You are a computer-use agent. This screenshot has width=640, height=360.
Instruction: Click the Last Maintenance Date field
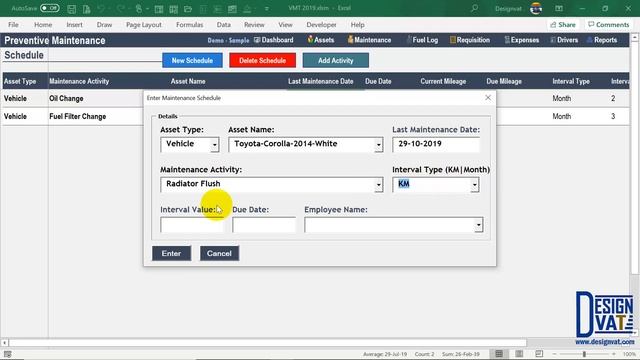click(436, 144)
